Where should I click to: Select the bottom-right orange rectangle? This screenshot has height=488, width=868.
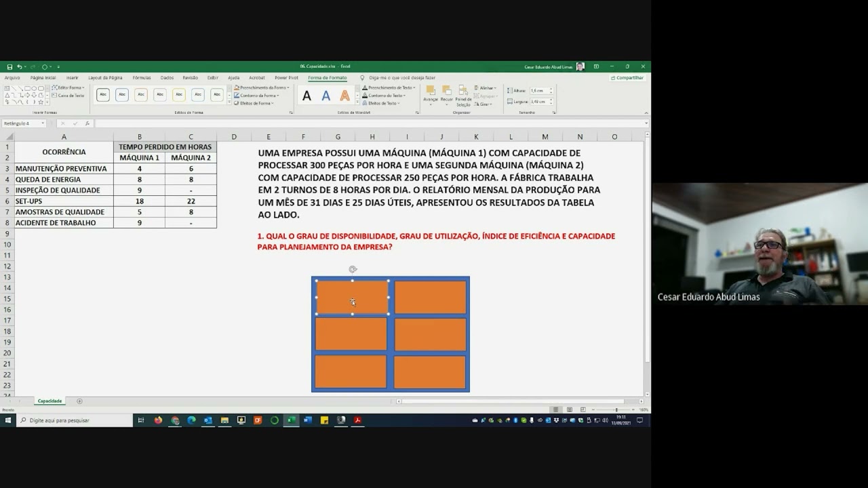(x=430, y=372)
